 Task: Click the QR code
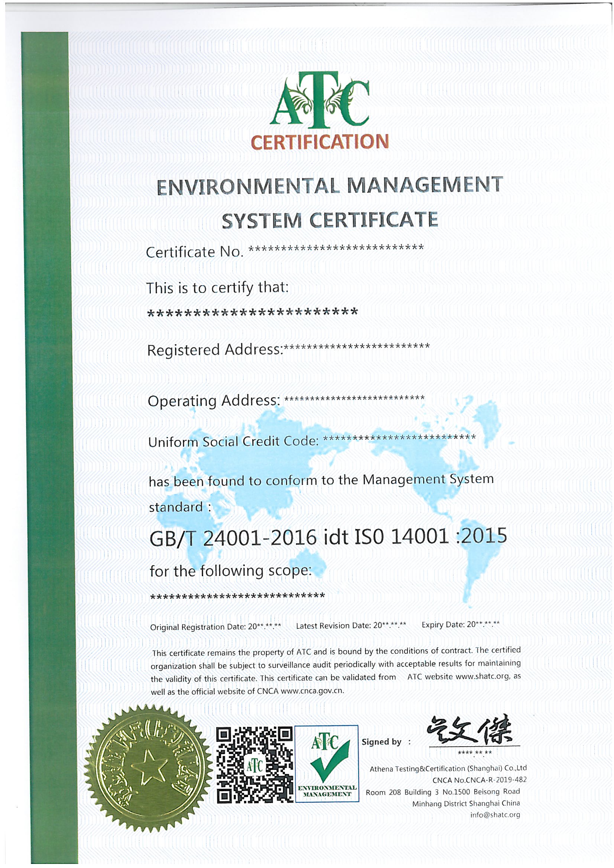pyautogui.click(x=254, y=765)
